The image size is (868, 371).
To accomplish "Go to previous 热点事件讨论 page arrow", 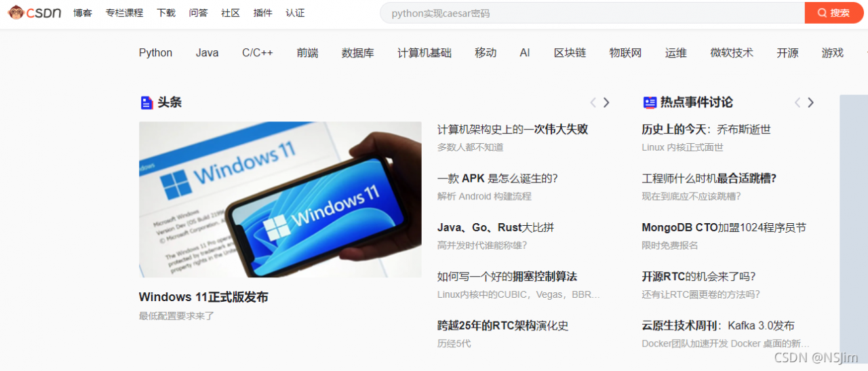I will pos(797,102).
